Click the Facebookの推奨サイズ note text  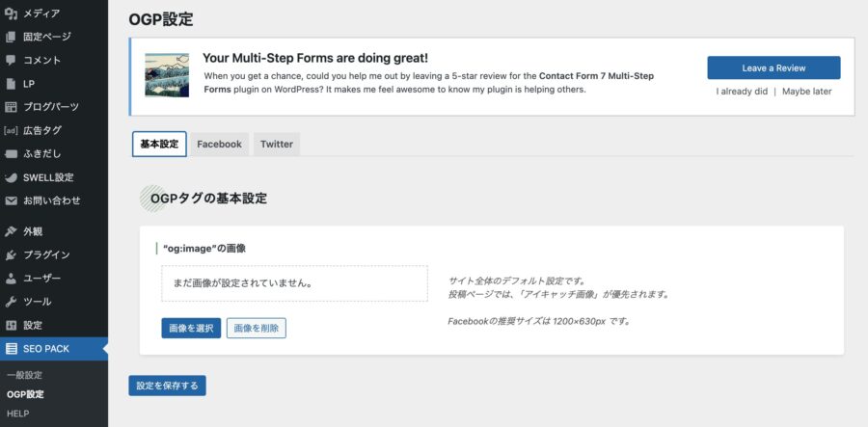(539, 321)
